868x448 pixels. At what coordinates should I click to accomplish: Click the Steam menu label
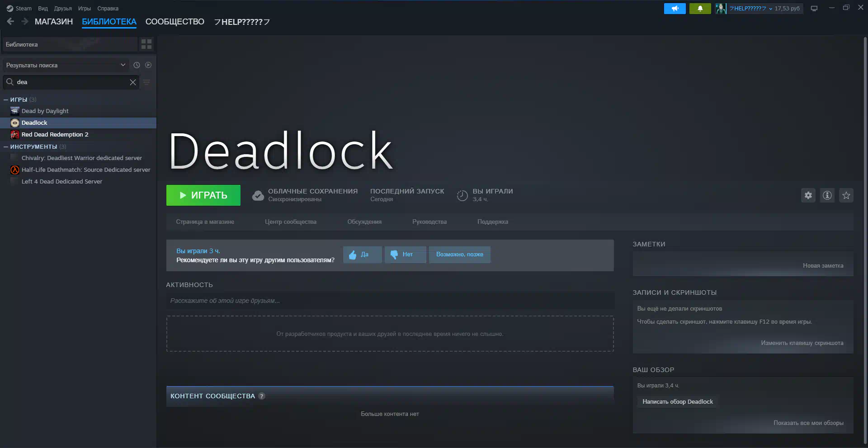[24, 9]
